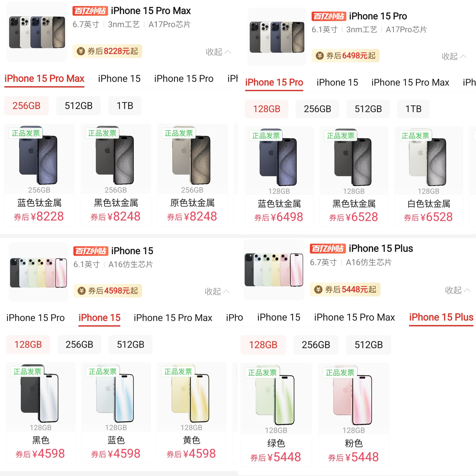Switch to the iPhone 15 Plus tab
The width and height of the screenshot is (476, 476).
coord(441,317)
